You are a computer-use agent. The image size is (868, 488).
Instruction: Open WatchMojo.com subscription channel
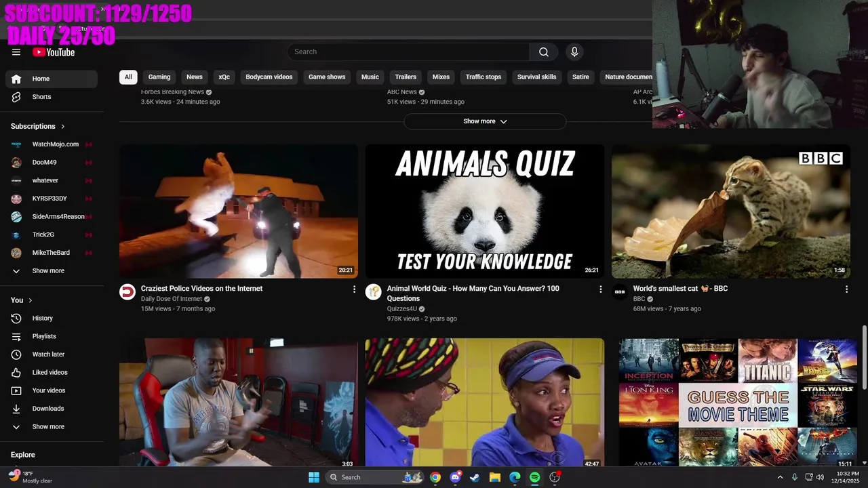[x=52, y=144]
